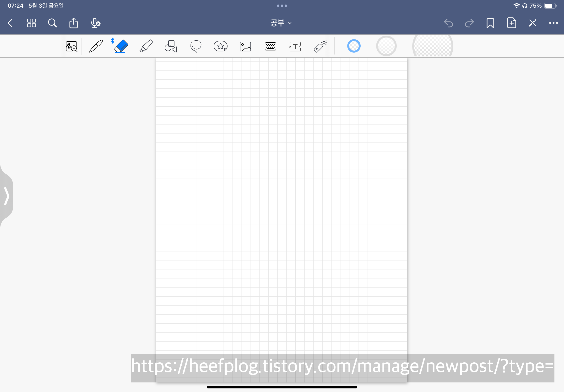Image resolution: width=564 pixels, height=392 pixels.
Task: Select the Laser pointer tool
Action: pos(320,46)
